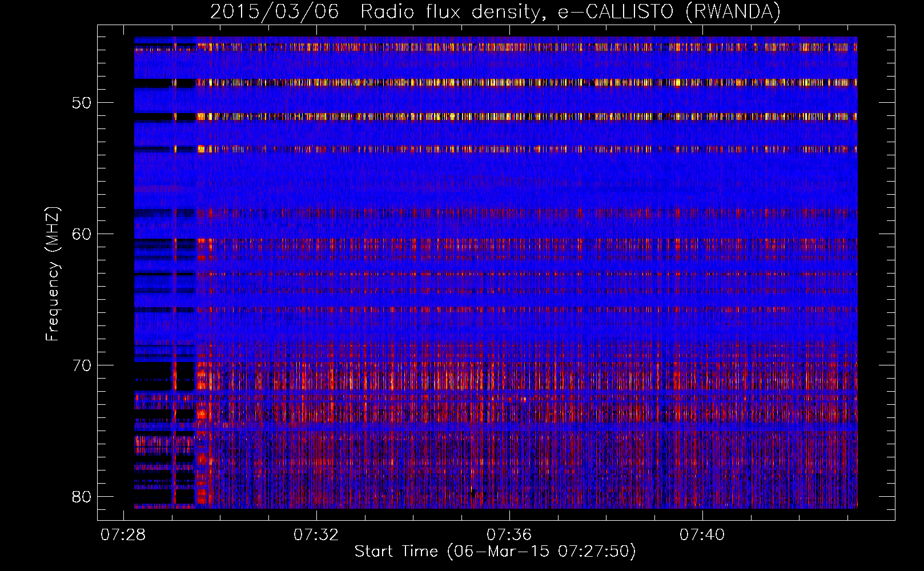Viewport: 924px width, 571px height.
Task: Click the 07:32 time tick label
Action: 316,535
